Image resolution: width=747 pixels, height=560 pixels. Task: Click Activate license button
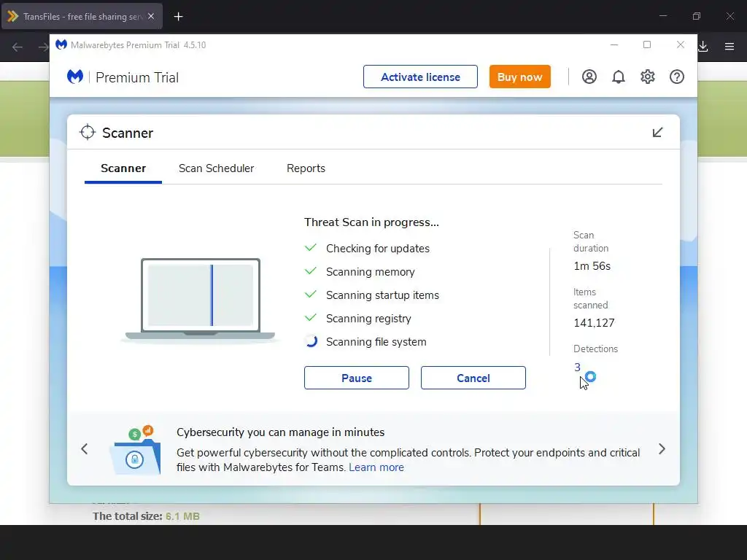pyautogui.click(x=420, y=77)
